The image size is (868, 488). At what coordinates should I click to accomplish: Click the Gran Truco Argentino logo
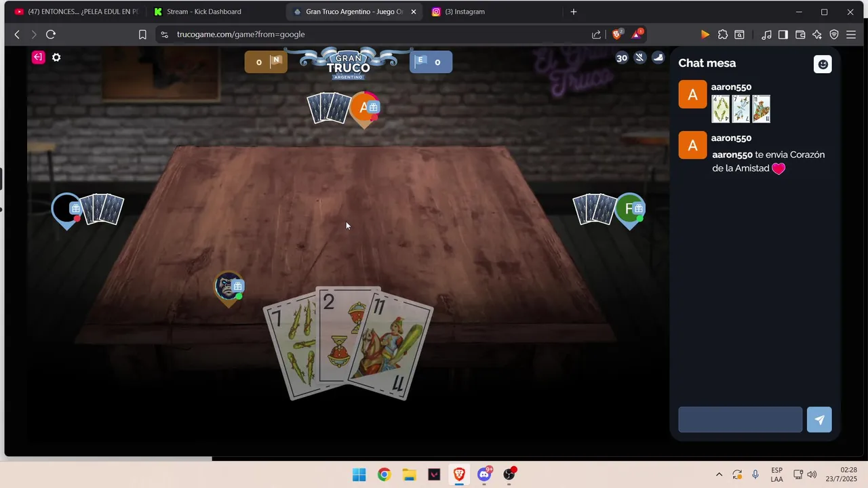(x=349, y=64)
